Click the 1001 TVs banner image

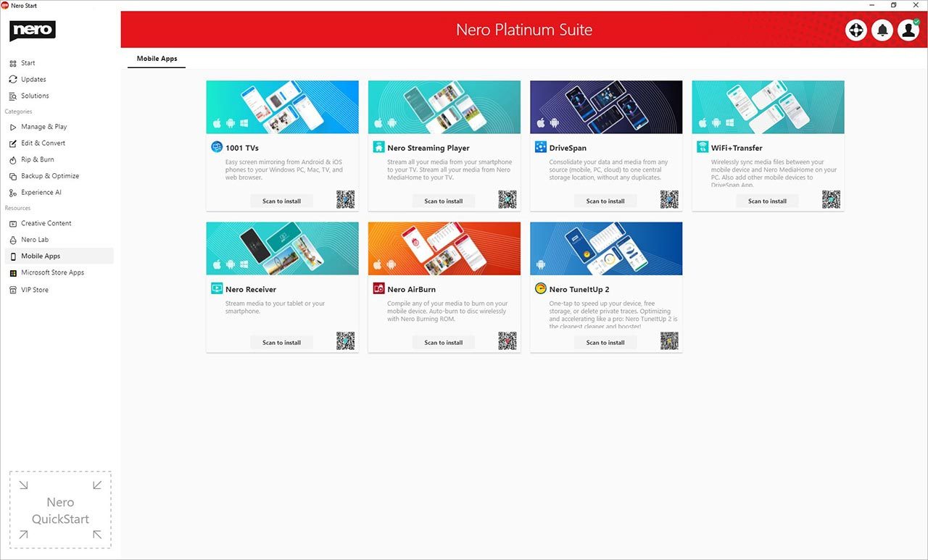pyautogui.click(x=282, y=107)
